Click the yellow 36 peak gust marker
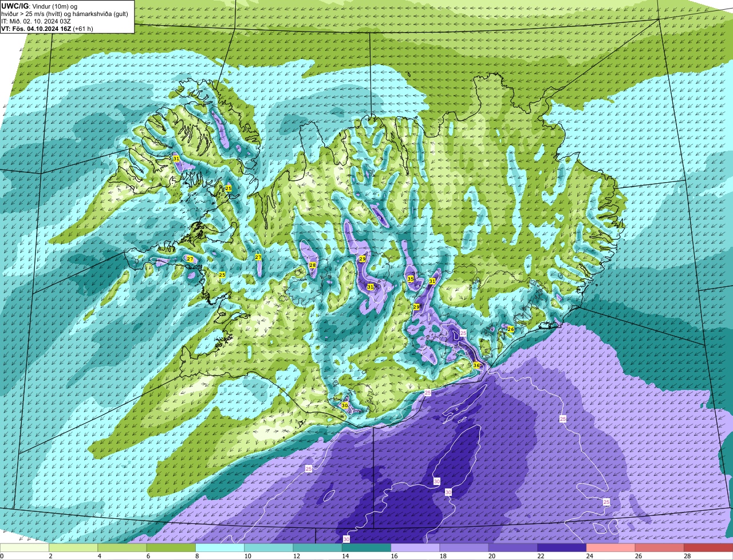Viewport: 733px width, 560px height. tap(476, 365)
